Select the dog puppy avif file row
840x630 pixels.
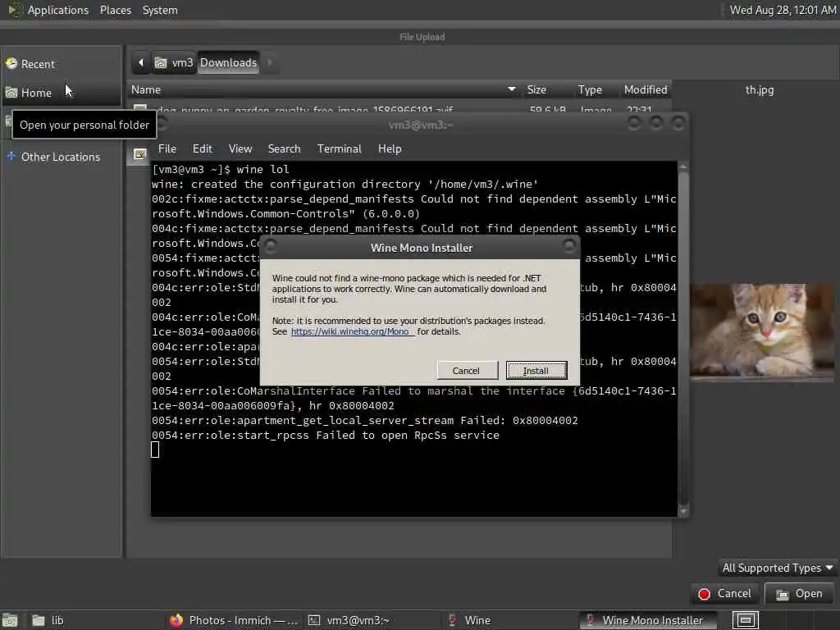399,109
